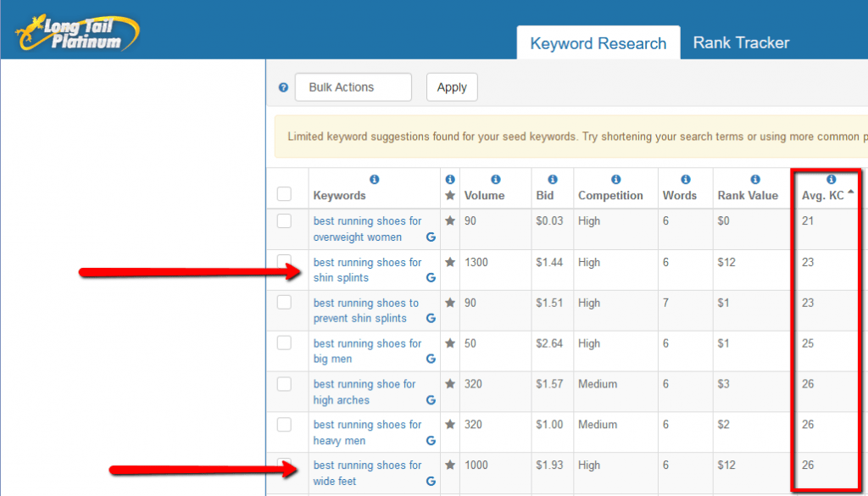This screenshot has width=868, height=496.
Task: Click the limited keyword suggestions notice
Action: [571, 137]
